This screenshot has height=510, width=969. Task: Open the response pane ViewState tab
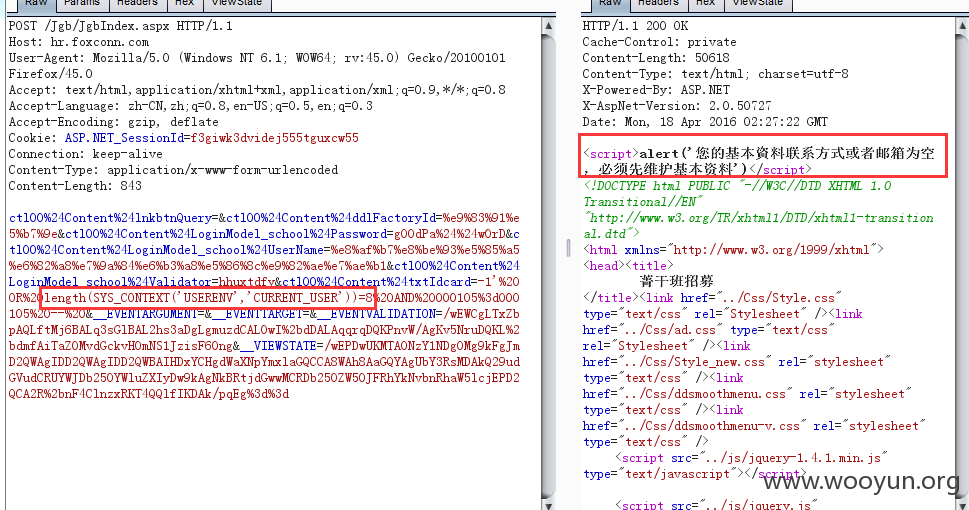click(x=758, y=4)
